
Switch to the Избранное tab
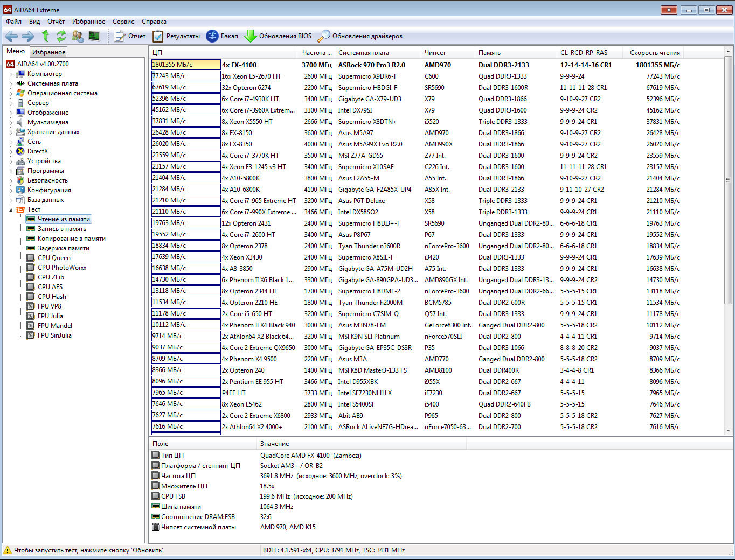coord(48,52)
